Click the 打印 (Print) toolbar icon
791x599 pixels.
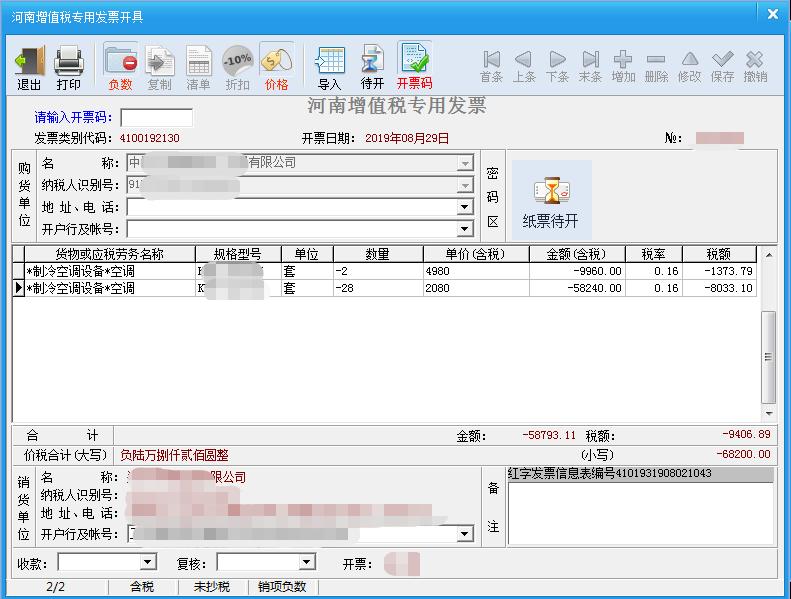[68, 67]
